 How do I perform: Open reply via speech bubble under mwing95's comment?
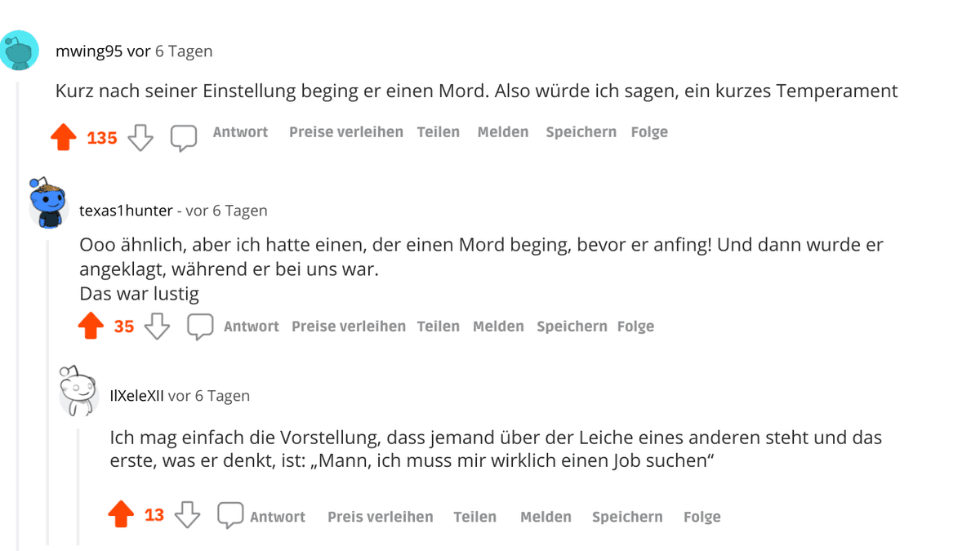click(x=184, y=137)
